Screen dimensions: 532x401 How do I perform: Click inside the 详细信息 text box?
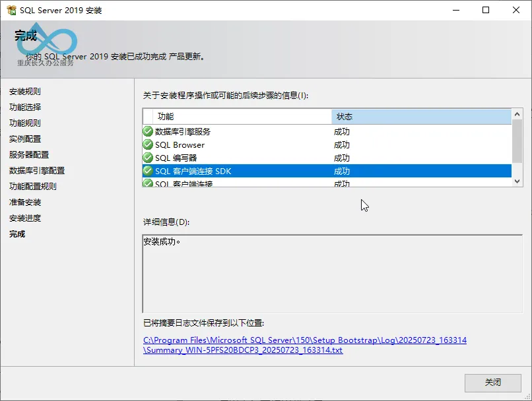333,274
